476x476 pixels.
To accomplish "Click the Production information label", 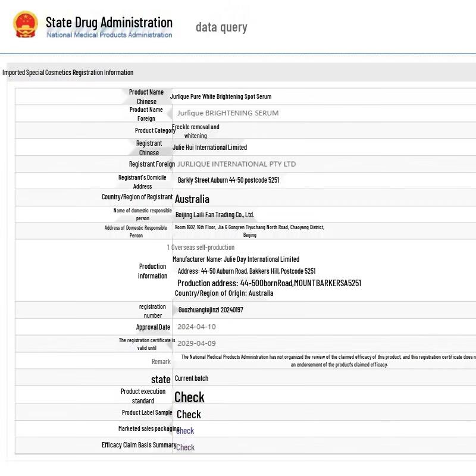I will [x=152, y=271].
